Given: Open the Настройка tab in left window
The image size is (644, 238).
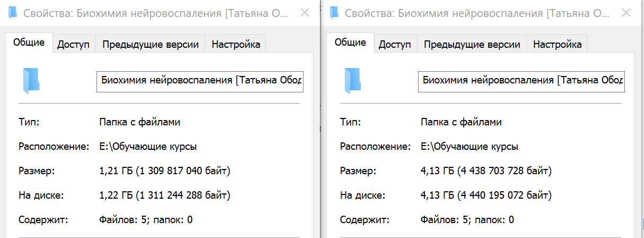Looking at the screenshot, I should click(236, 45).
